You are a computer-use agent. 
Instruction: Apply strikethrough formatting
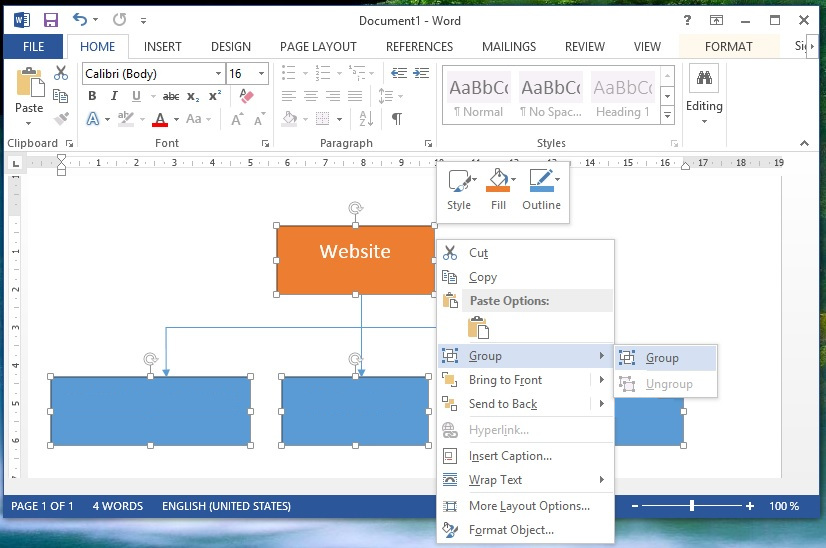point(171,96)
